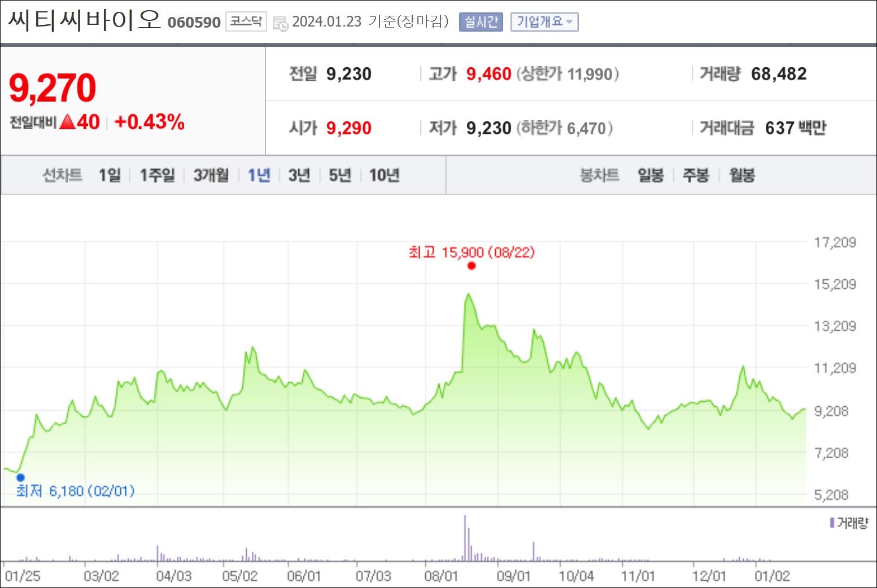
Task: Click the +0.43% change rate
Action: pos(149,121)
